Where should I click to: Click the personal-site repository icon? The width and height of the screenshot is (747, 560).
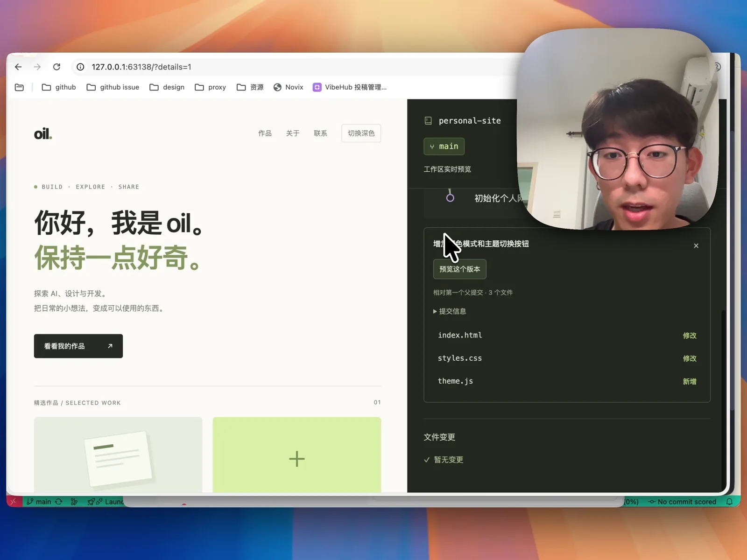pyautogui.click(x=428, y=121)
